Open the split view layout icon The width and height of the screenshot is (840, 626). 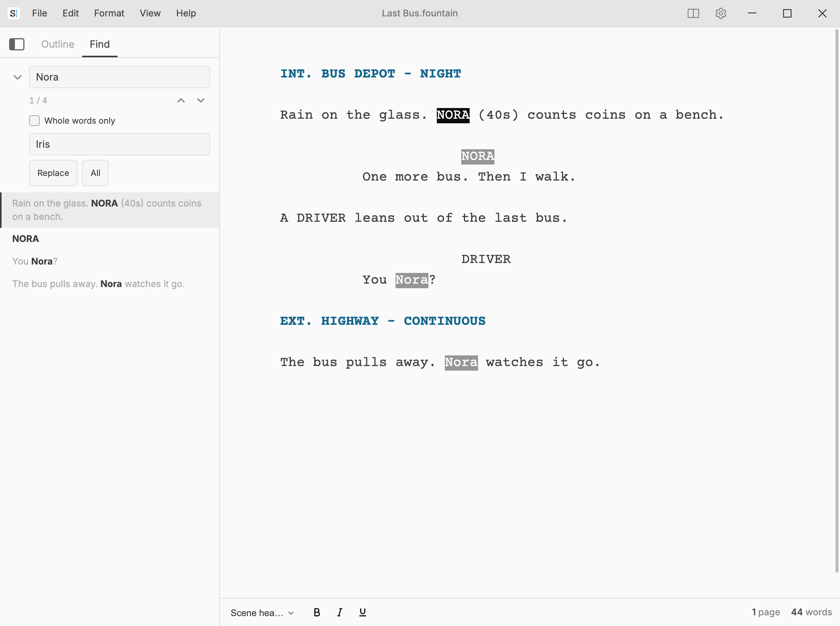click(x=693, y=13)
